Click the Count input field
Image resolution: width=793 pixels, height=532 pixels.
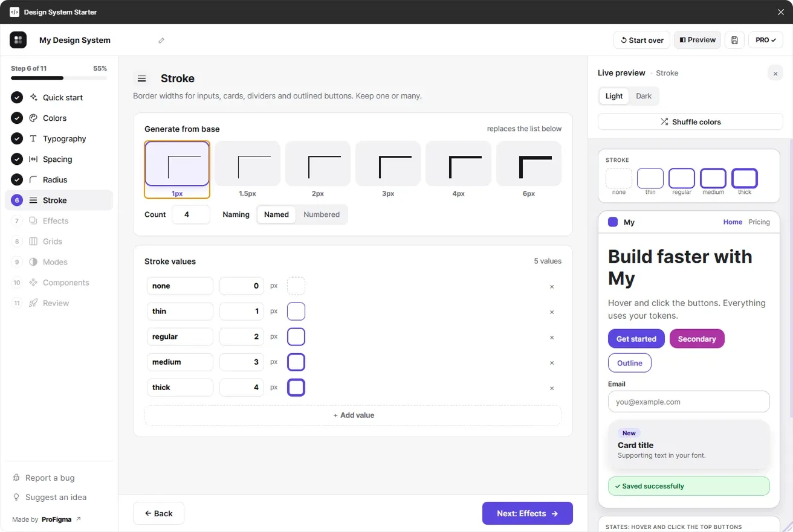coord(191,214)
